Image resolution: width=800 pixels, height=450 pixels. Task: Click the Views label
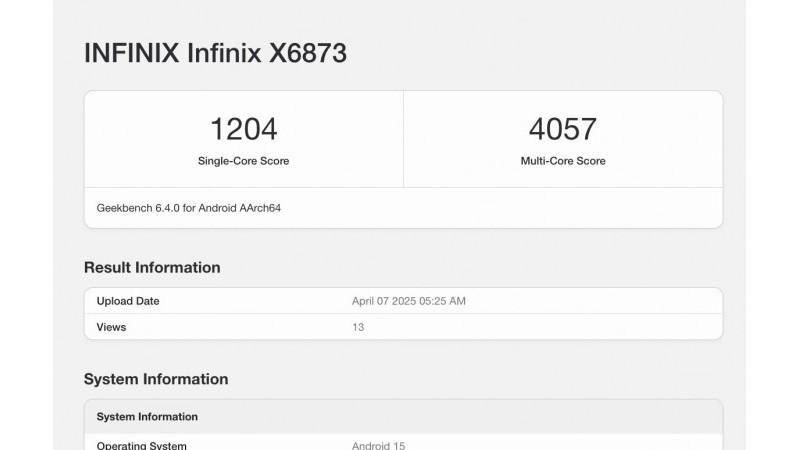(x=111, y=327)
